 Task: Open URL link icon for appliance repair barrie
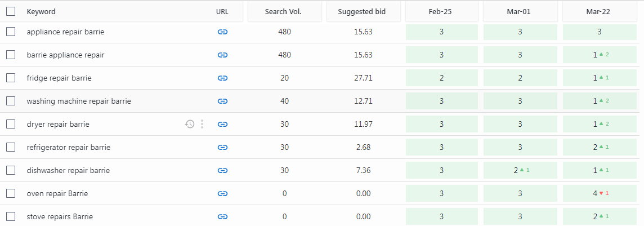[x=222, y=32]
